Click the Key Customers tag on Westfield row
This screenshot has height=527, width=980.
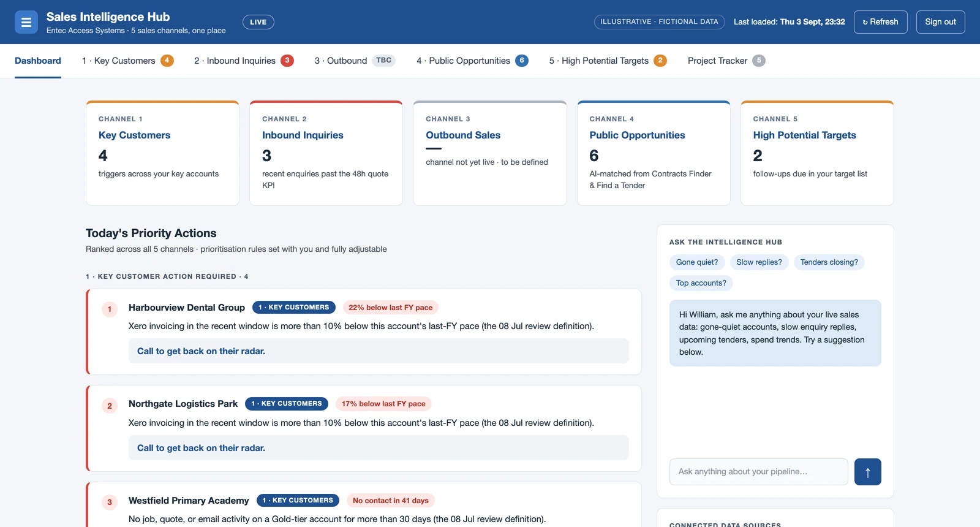coord(298,501)
